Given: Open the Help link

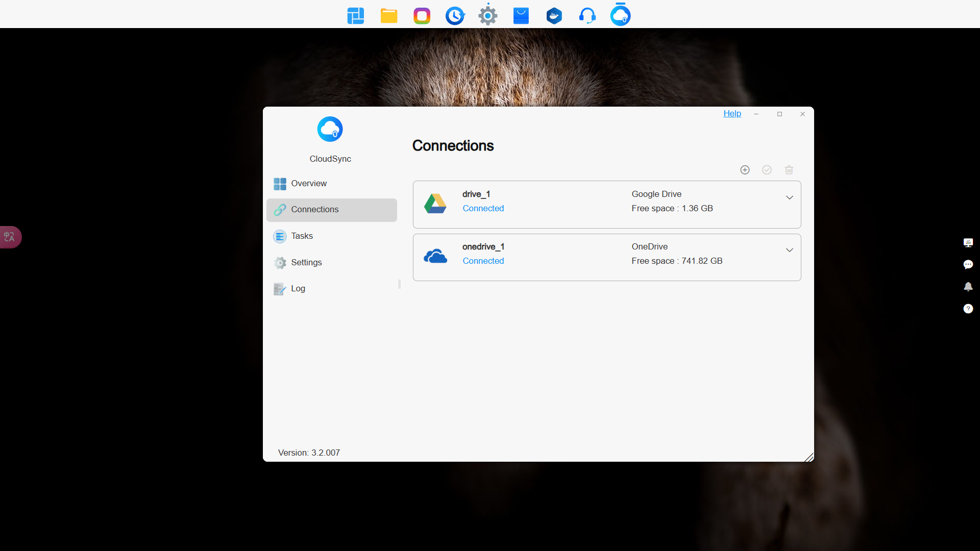Looking at the screenshot, I should pos(732,114).
